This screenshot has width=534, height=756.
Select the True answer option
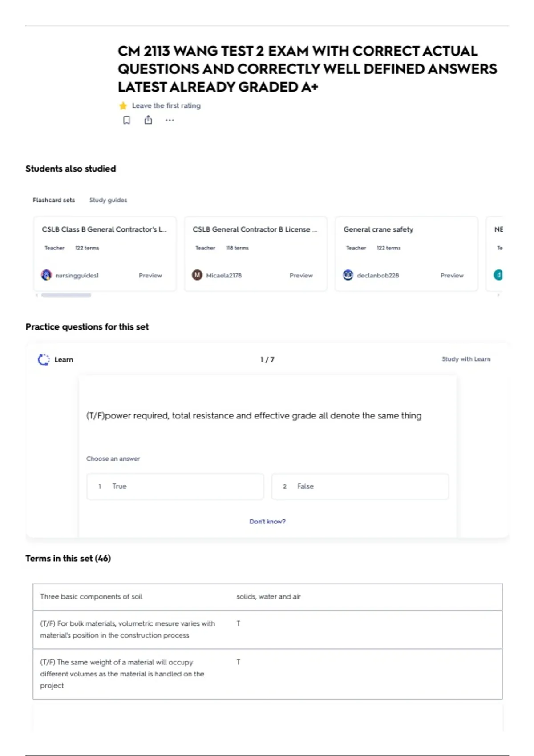click(x=175, y=487)
